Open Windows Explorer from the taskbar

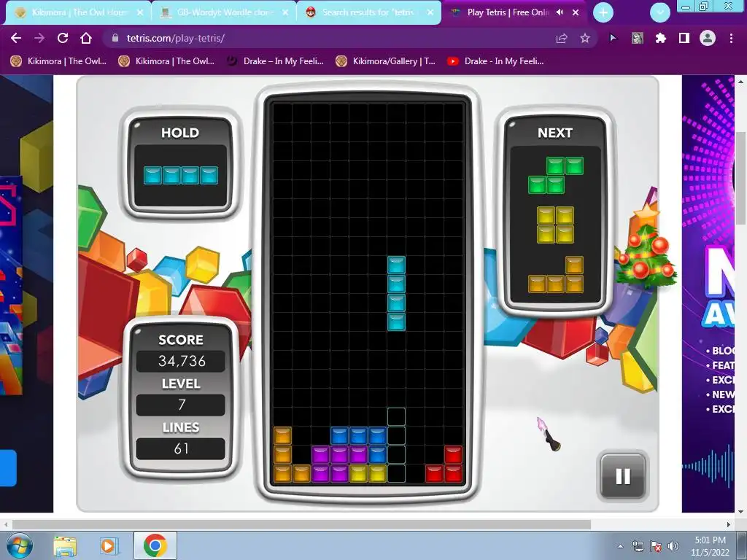[65, 546]
